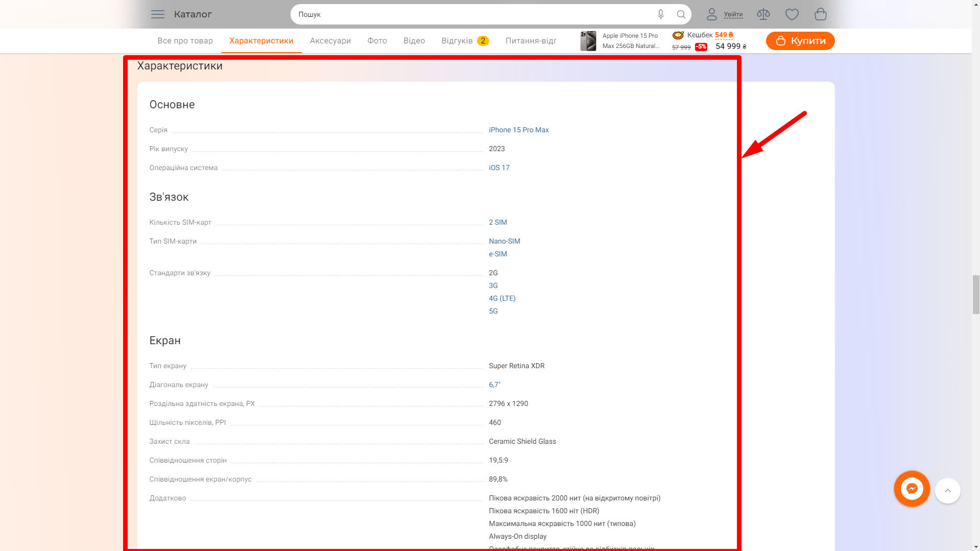980x551 pixels.
Task: Open the Питання-відг tab
Action: click(531, 41)
